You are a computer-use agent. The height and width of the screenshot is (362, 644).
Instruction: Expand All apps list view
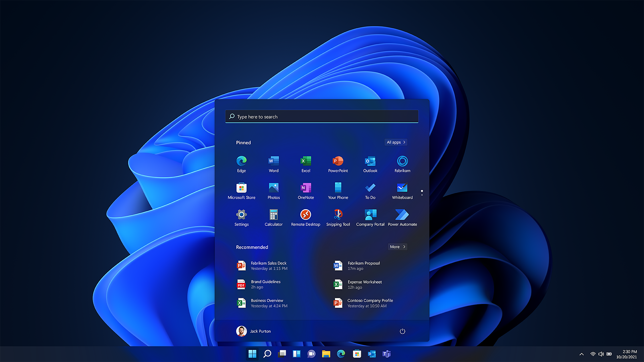[x=395, y=142]
